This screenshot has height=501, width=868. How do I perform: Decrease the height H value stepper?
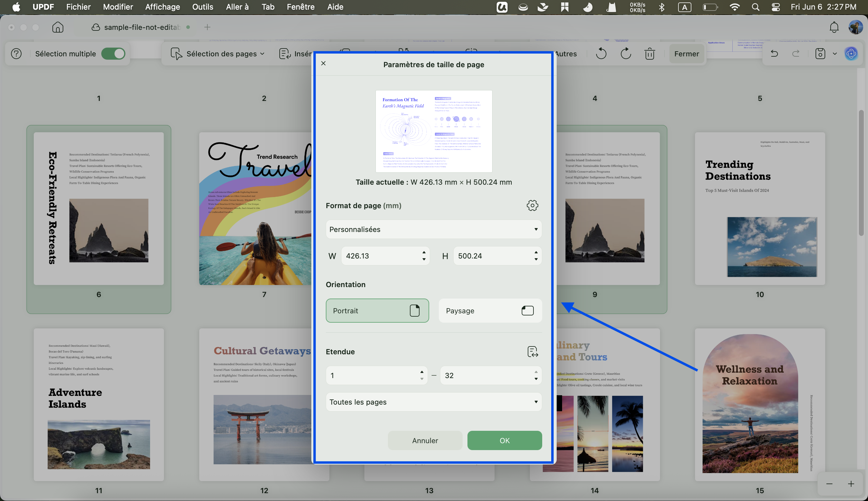point(536,259)
